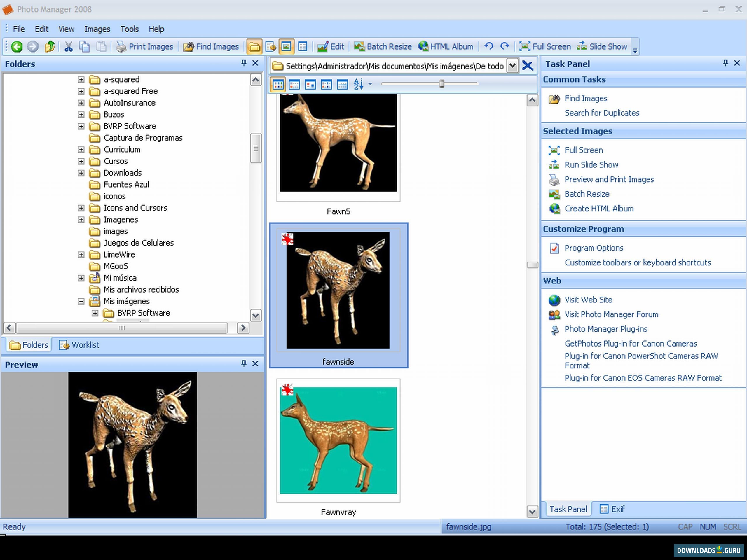Switch to the Worklist tab
747x560 pixels.
pyautogui.click(x=79, y=345)
